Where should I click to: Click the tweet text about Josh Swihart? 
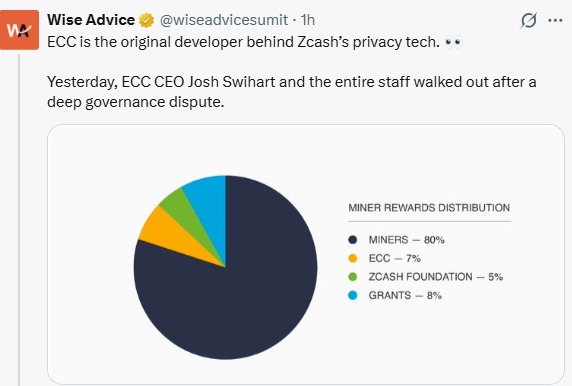pos(291,92)
